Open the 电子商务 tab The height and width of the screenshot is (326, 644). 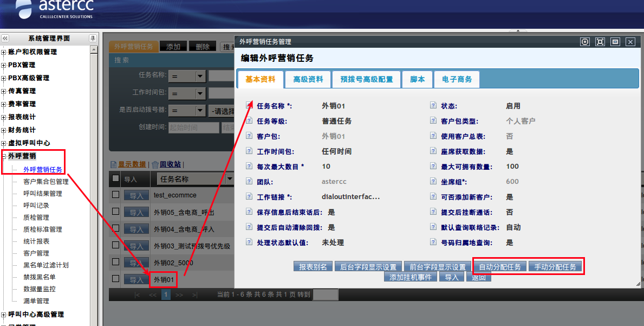457,79
